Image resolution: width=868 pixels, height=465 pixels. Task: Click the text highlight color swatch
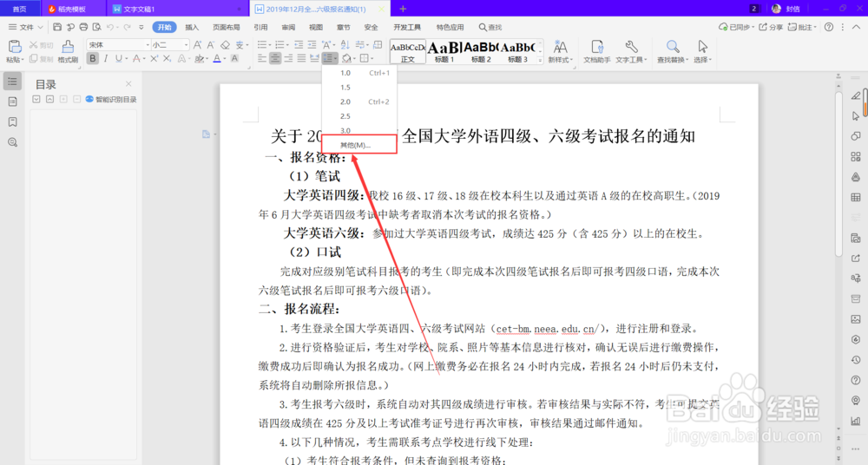[199, 59]
